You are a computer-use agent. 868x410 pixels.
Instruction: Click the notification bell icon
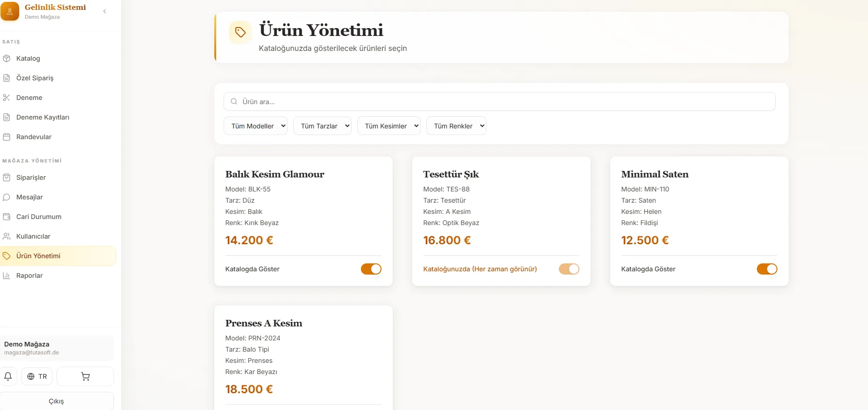click(x=8, y=376)
